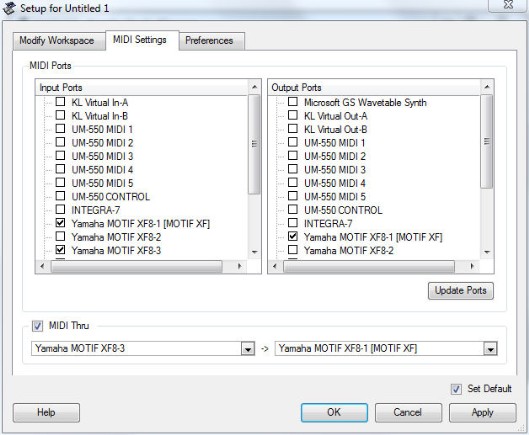Uncheck the MIDI Thru checkbox

tap(37, 326)
